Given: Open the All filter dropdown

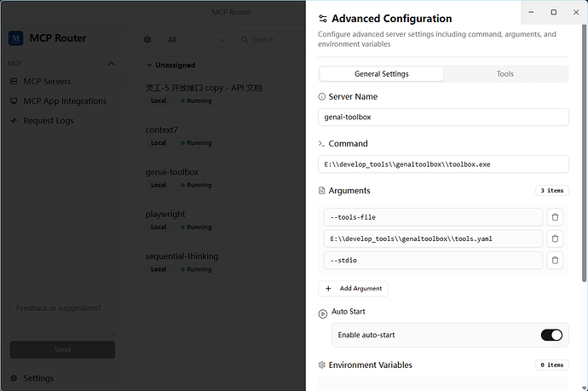Looking at the screenshot, I should [x=197, y=40].
